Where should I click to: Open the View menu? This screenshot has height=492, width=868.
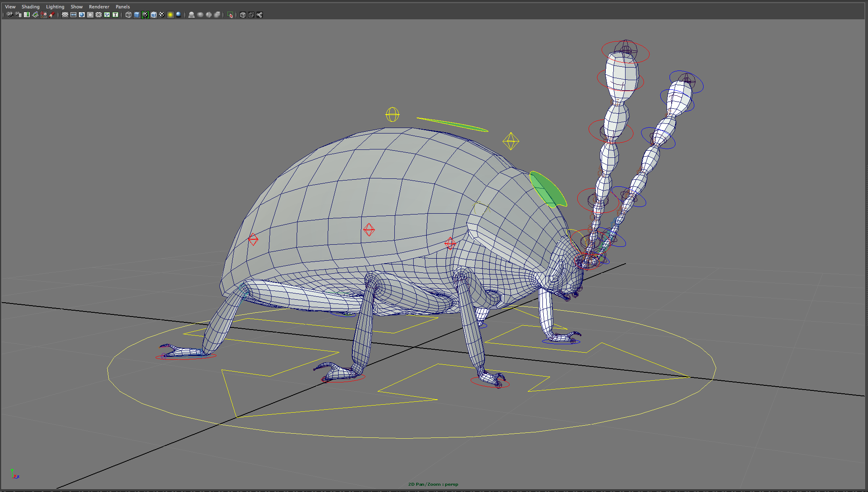pyautogui.click(x=10, y=7)
